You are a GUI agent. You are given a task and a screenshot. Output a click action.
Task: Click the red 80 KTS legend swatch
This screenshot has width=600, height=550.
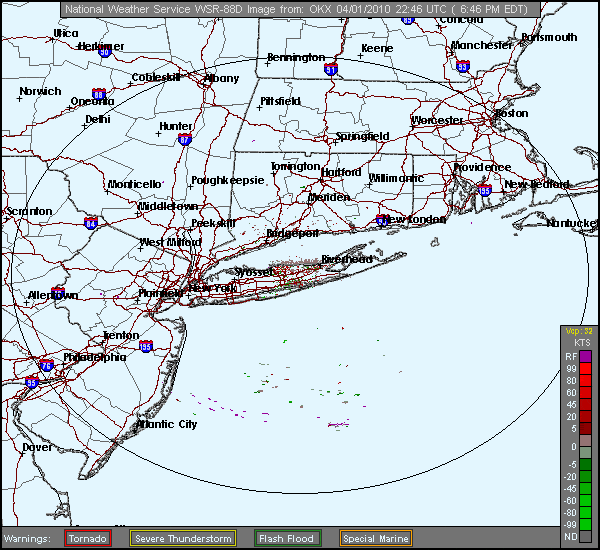coord(585,380)
